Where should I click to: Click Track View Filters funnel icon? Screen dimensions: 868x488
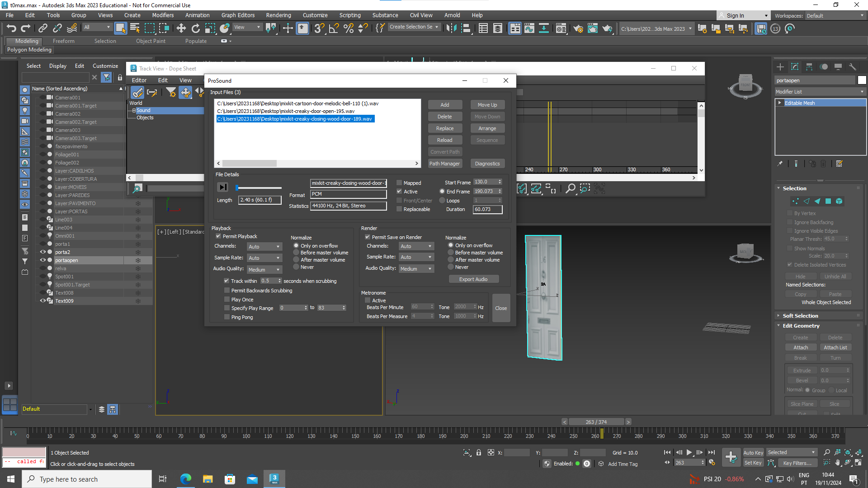[x=171, y=93]
